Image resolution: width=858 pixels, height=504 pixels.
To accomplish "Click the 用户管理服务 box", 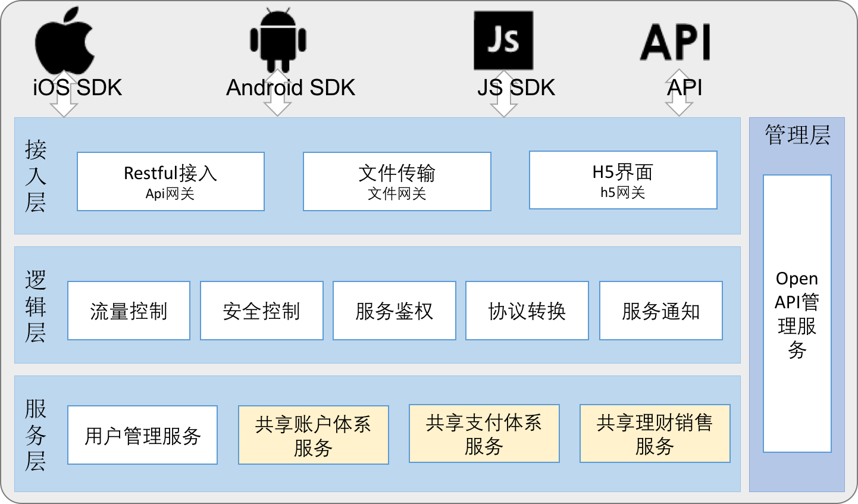I will (143, 435).
